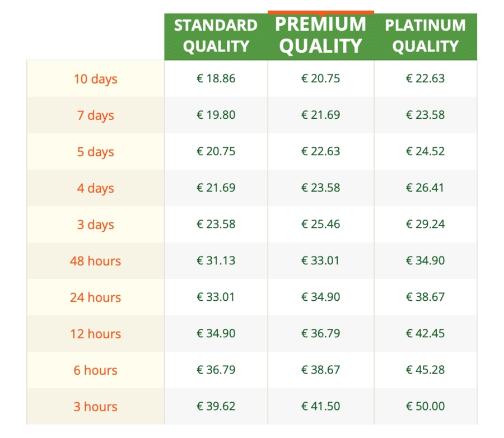Select the Platinum Quality column header

coord(426,36)
